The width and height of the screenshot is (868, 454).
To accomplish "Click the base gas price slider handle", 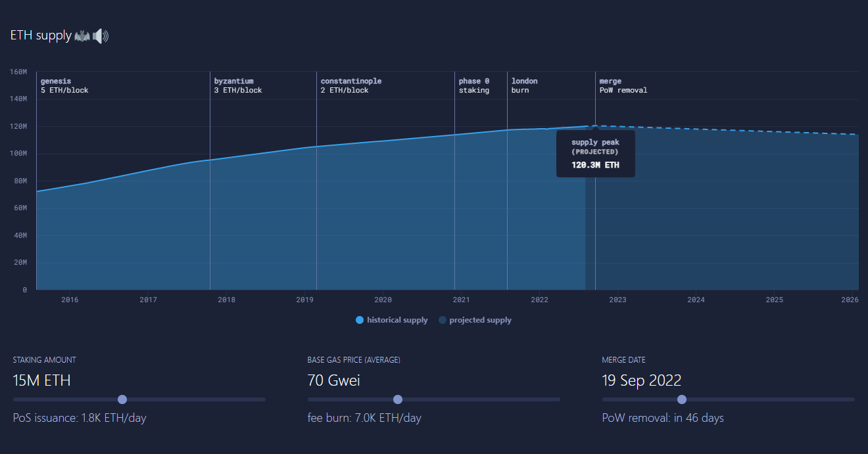I will [398, 399].
